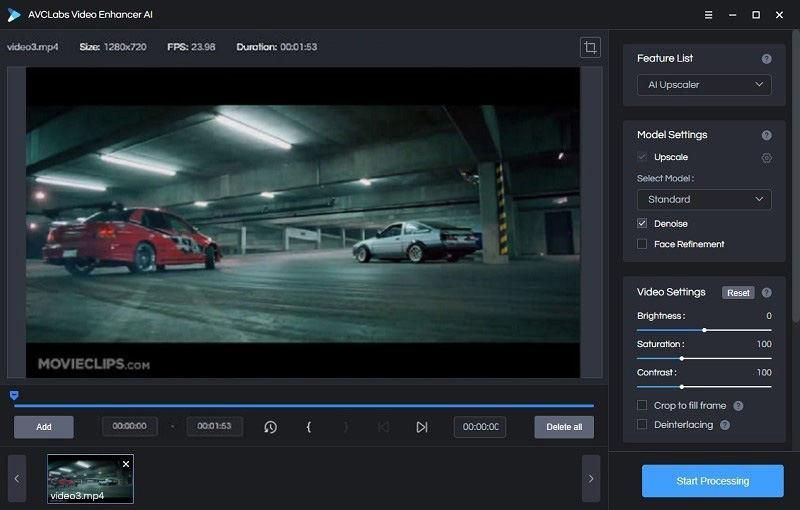Click the blue timeline progress bar

point(304,406)
